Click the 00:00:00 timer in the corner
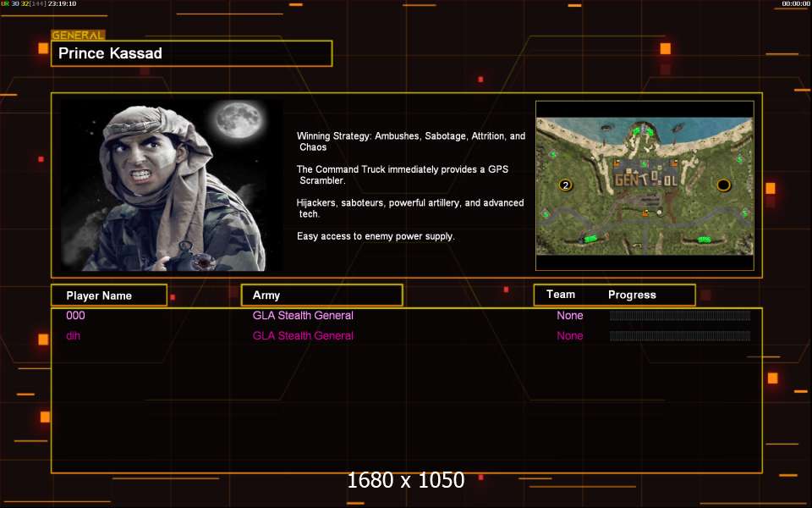This screenshot has height=508, width=812. pos(795,3)
